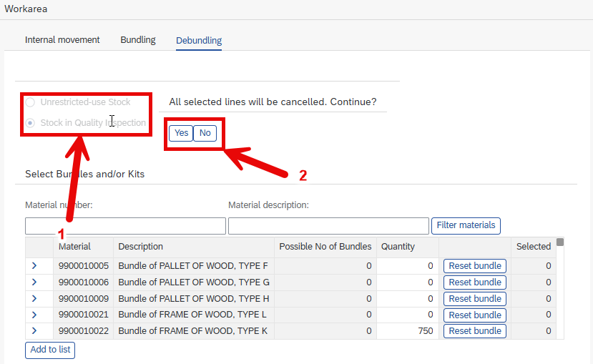Focus the Material number input field
The height and width of the screenshot is (364, 593).
pyautogui.click(x=126, y=226)
